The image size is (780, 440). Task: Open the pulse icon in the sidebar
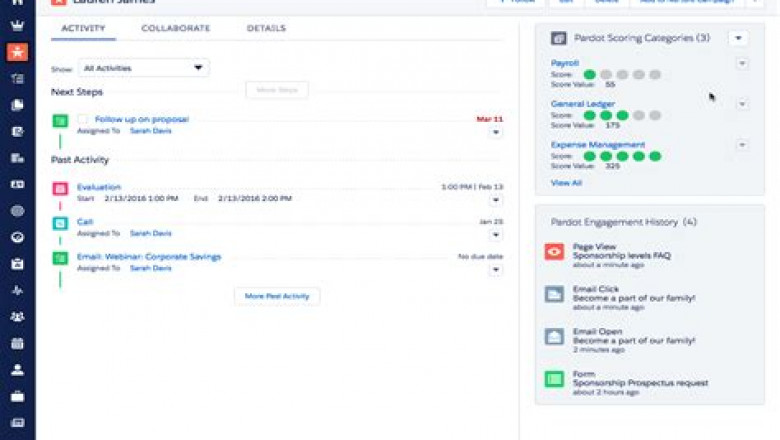tap(17, 291)
